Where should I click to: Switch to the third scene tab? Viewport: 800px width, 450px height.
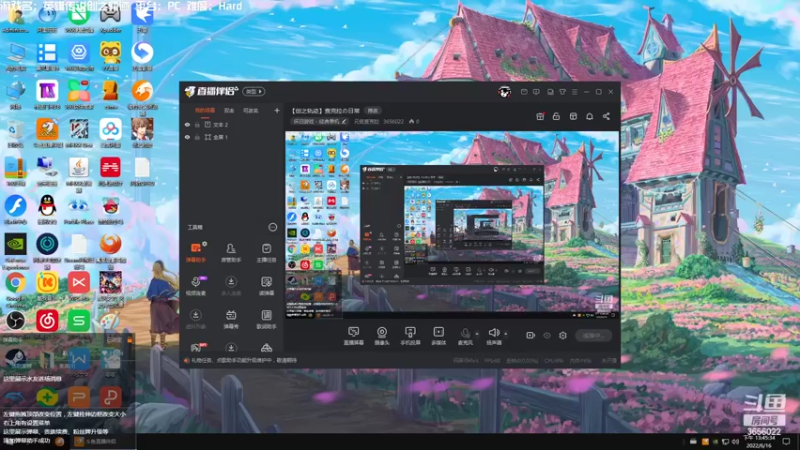251,111
